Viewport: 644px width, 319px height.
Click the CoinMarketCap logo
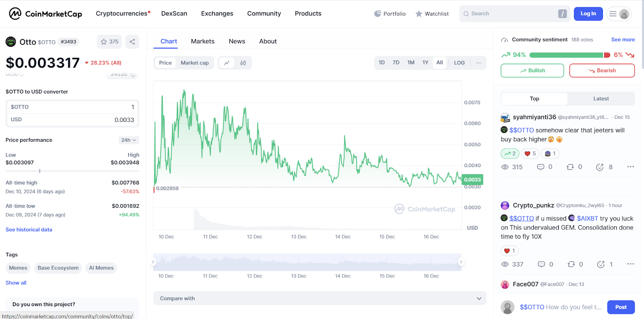tap(45, 14)
